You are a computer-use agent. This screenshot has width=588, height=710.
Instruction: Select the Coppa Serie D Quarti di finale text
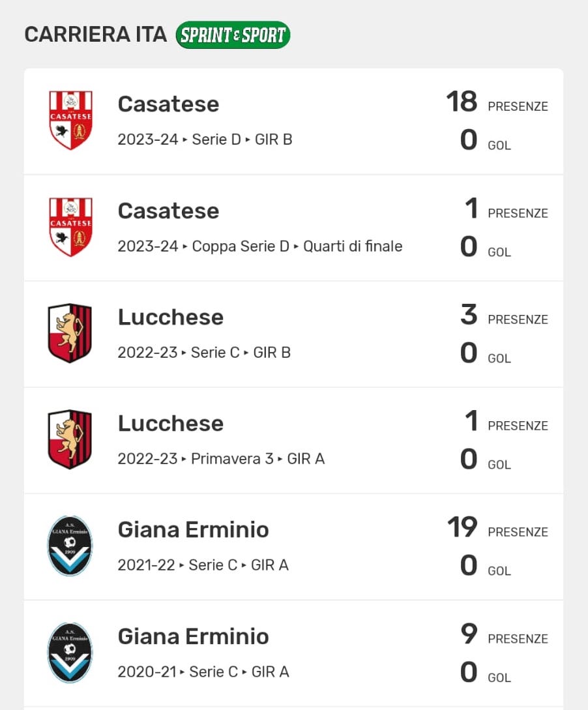(x=259, y=246)
